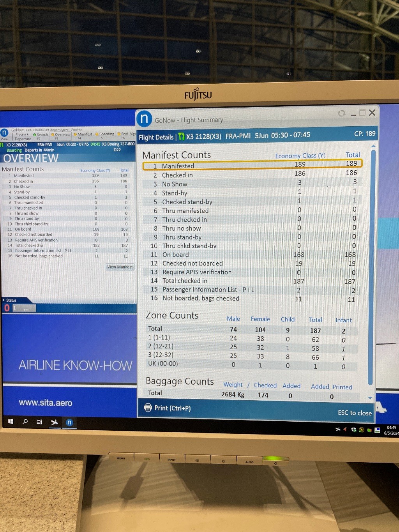Viewport: 399px width, 532px height.
Task: Click the taskbar search magnifier icon
Action: pos(25,422)
